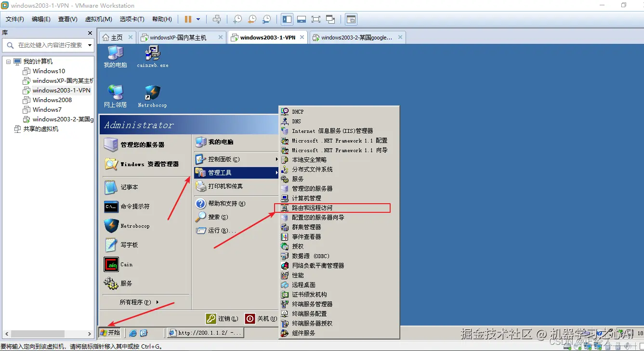Close the 库 library panel
This screenshot has height=351, width=644.
click(90, 33)
